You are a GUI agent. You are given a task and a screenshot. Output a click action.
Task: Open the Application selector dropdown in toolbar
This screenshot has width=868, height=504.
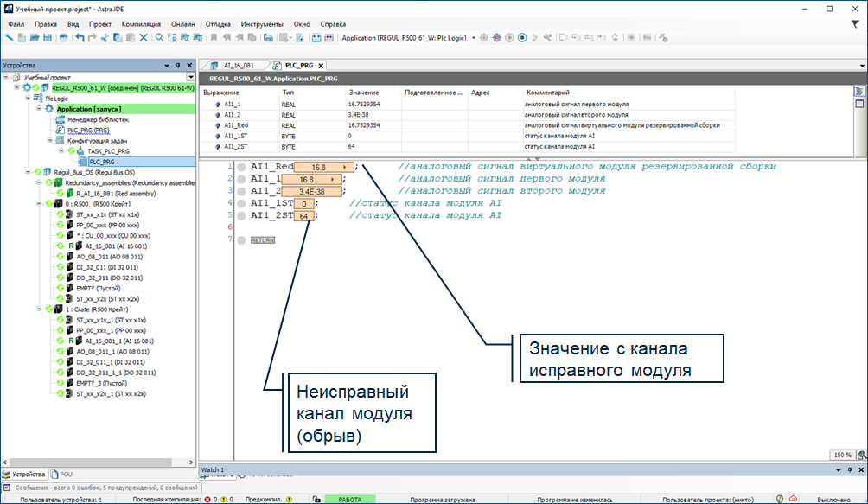[x=474, y=38]
